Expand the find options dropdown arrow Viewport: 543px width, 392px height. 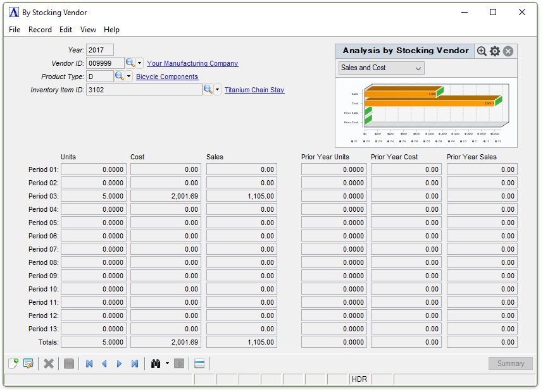click(x=167, y=364)
